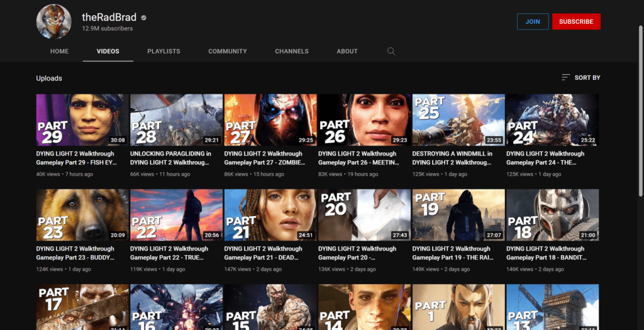644x330 pixels.
Task: Click title 'DESTROYING A WINDMILL in DYING LIGHT 2'
Action: pyautogui.click(x=452, y=158)
